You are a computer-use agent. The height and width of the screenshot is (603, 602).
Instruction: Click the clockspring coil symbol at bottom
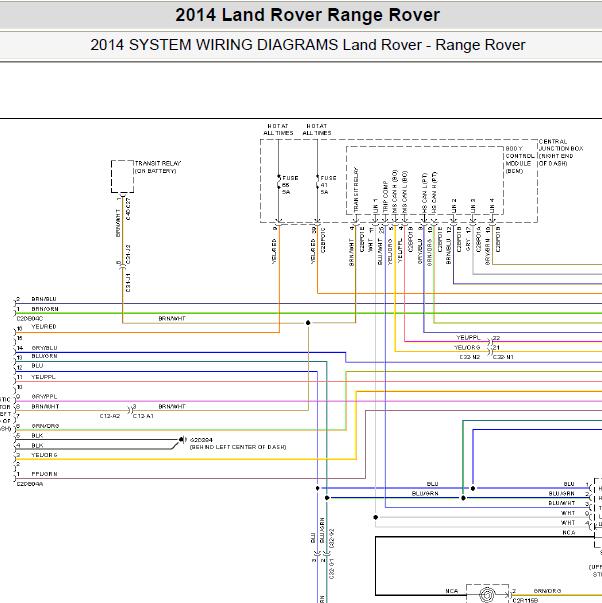click(x=487, y=594)
